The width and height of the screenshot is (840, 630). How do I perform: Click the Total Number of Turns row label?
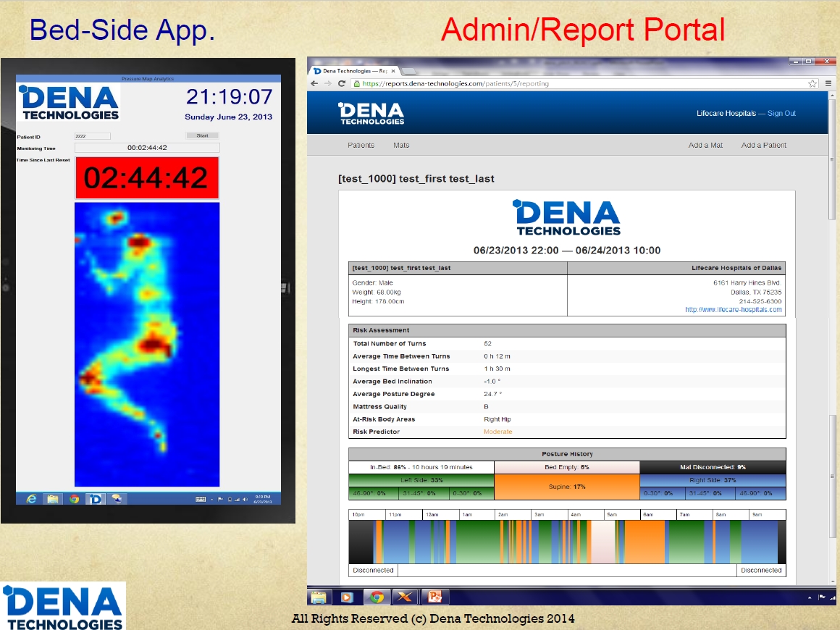coord(390,344)
